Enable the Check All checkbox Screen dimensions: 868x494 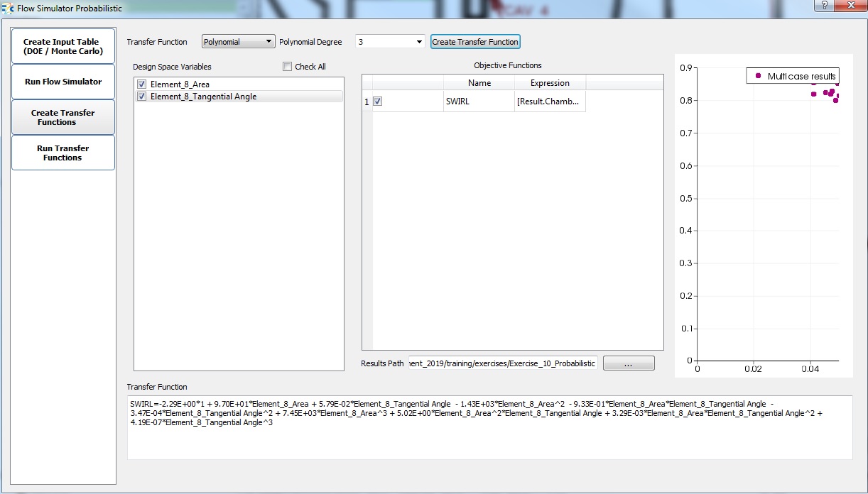pyautogui.click(x=287, y=67)
